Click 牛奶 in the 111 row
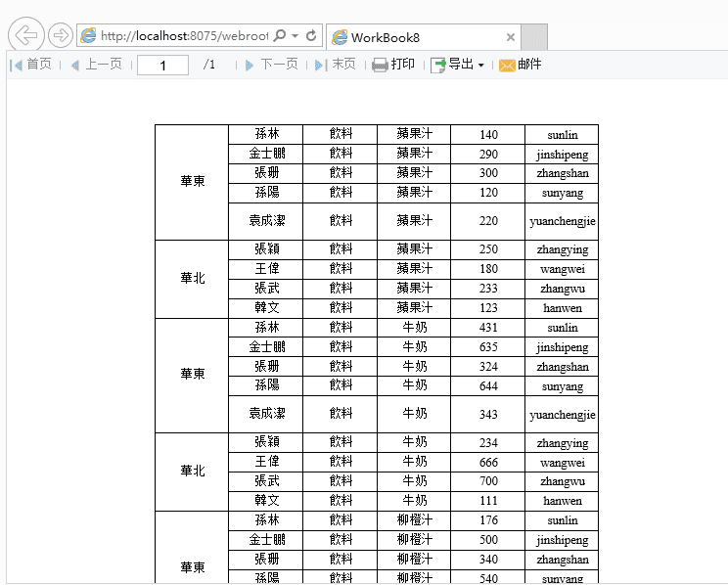The image size is (728, 585). pyautogui.click(x=414, y=501)
